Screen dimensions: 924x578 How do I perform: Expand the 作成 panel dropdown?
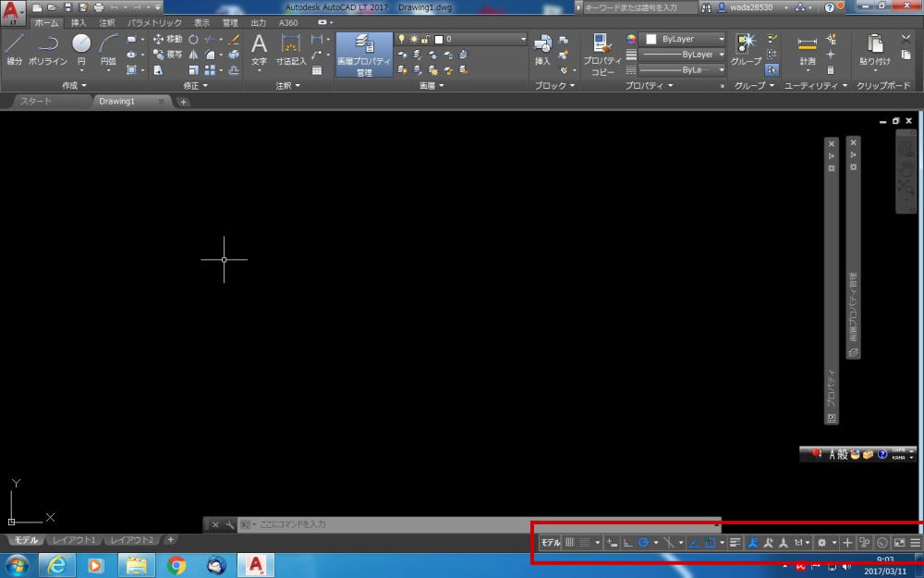(x=74, y=85)
